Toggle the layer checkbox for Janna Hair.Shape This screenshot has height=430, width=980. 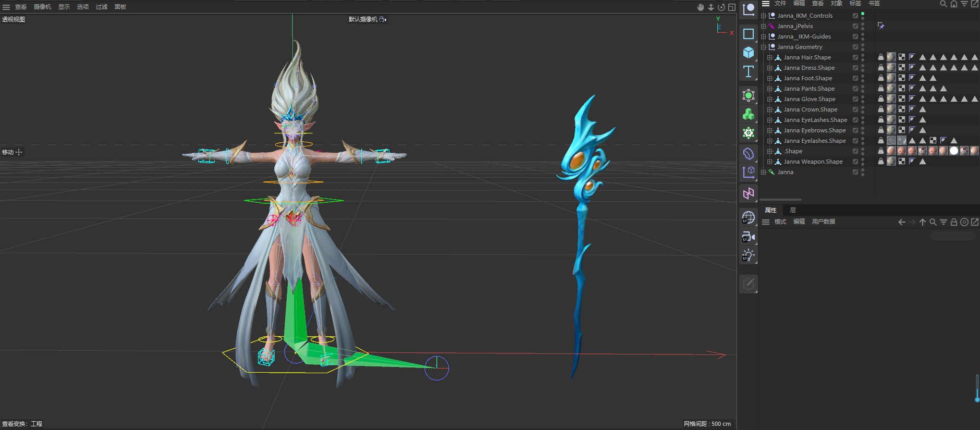pos(855,57)
